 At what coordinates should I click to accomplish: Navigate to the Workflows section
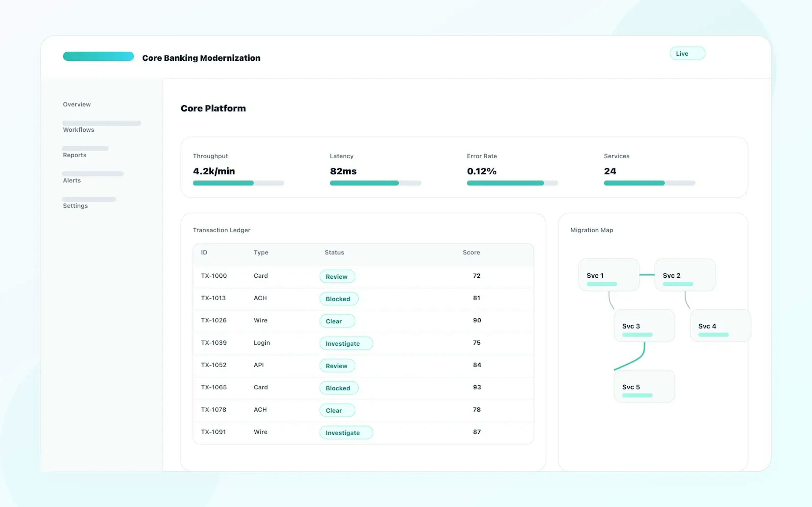click(78, 129)
